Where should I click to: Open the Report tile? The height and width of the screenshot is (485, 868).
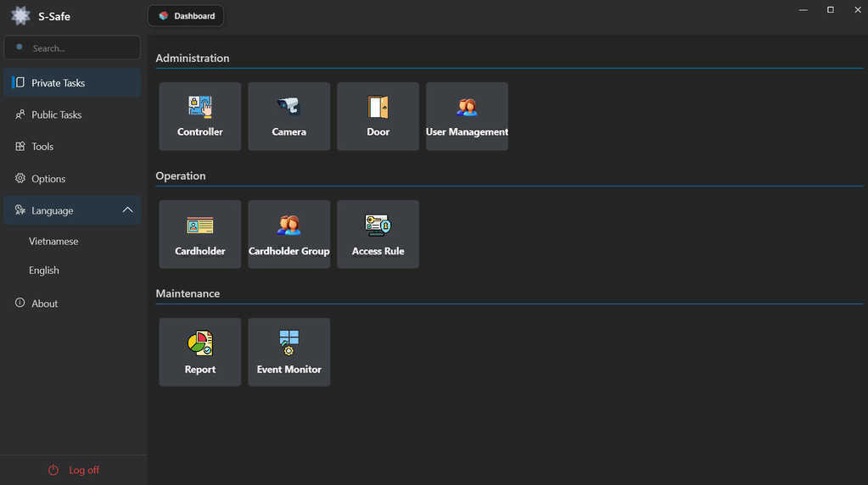coord(200,353)
